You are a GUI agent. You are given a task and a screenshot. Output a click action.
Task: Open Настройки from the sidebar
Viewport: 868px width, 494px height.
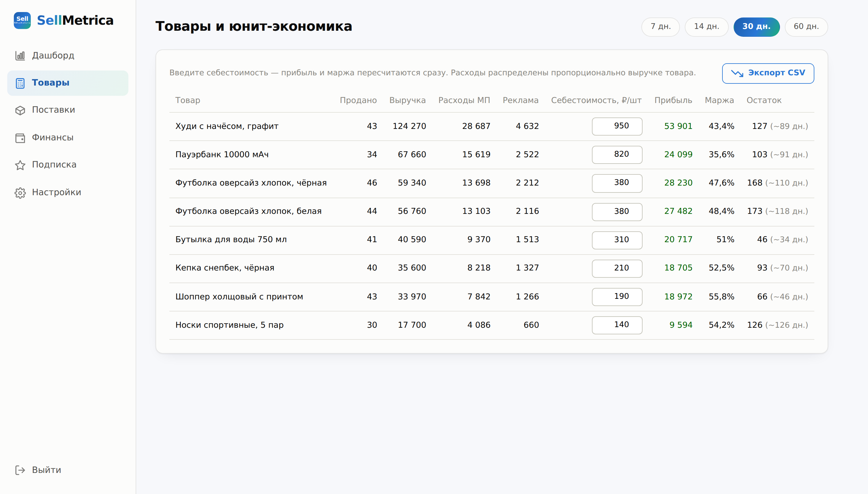[68, 193]
